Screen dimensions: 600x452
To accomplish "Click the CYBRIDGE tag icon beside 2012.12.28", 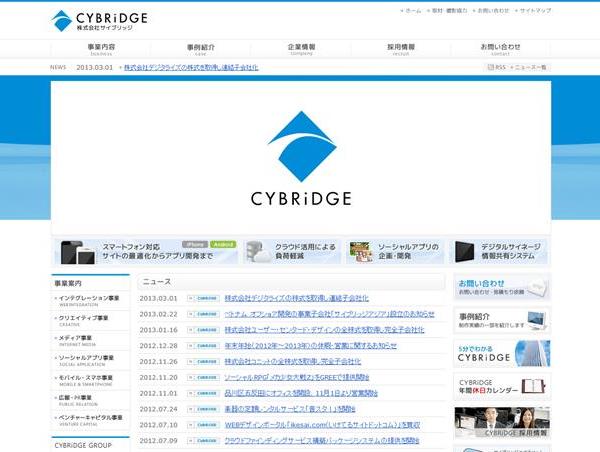I will pyautogui.click(x=203, y=346).
